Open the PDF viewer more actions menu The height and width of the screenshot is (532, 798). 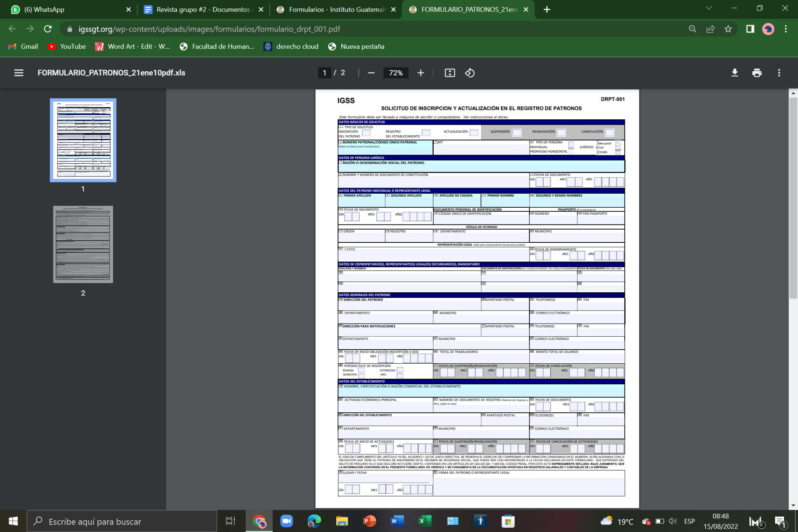point(779,73)
